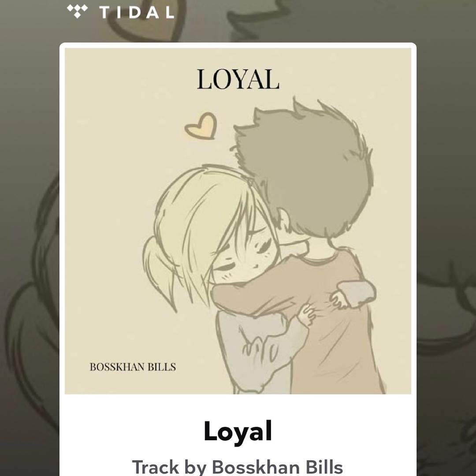Open the 'Track by Bosskhan Bills' artist link
Viewport: 476px width, 476px height.
tap(238, 467)
